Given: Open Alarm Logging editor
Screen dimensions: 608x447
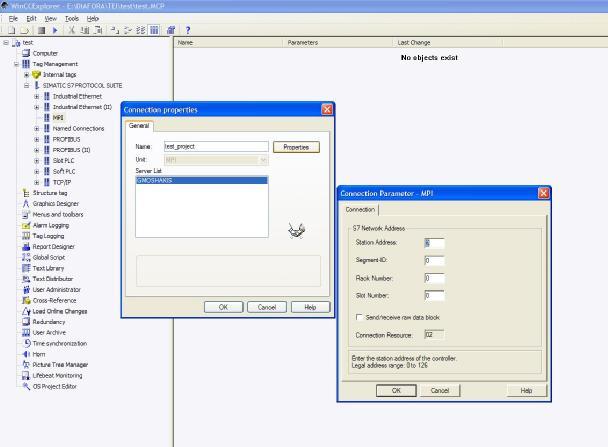Looking at the screenshot, I should pyautogui.click(x=51, y=225).
